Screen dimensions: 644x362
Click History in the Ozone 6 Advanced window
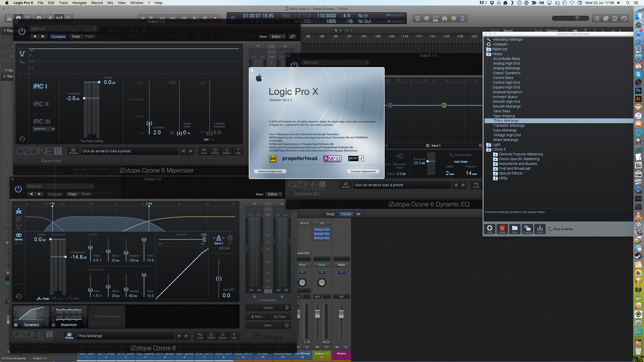coord(211,336)
